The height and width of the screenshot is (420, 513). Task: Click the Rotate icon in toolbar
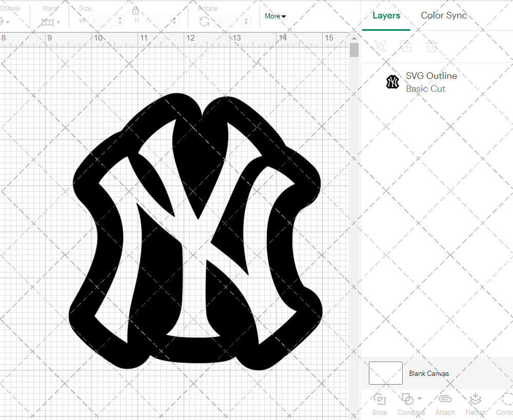tap(204, 21)
